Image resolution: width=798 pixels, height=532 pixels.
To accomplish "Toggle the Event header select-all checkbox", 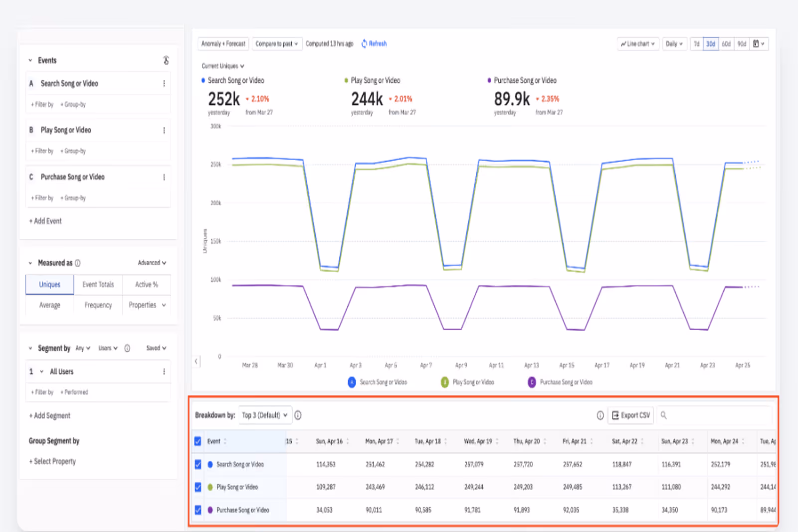I will coord(198,441).
